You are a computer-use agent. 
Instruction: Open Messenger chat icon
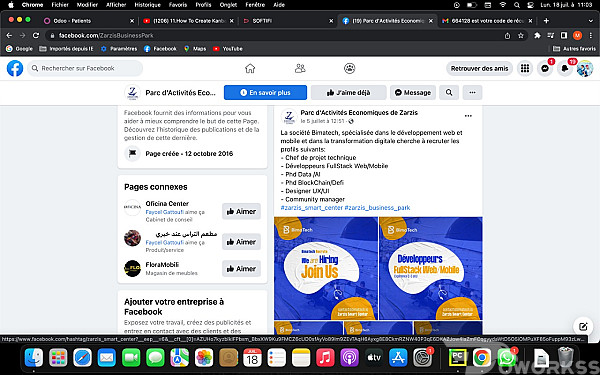[x=545, y=68]
